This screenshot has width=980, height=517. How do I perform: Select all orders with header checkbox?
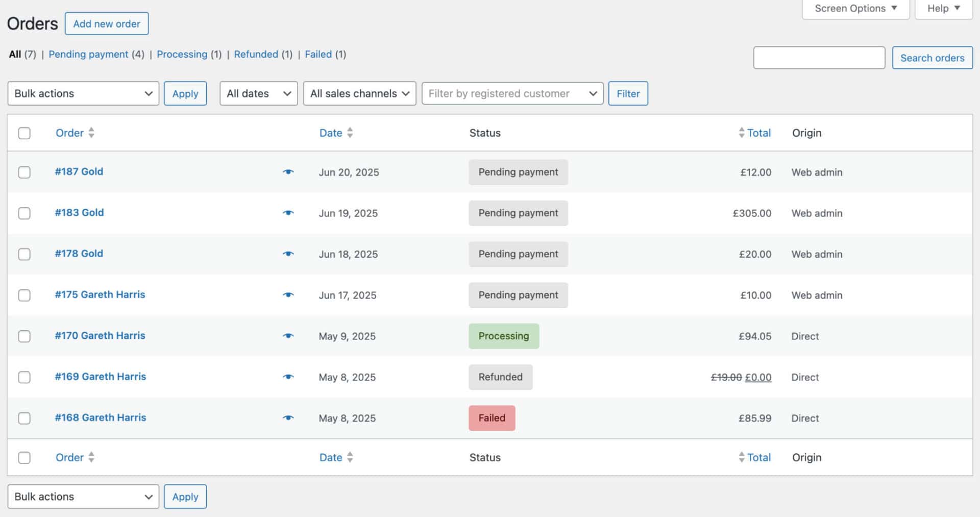[x=24, y=133]
